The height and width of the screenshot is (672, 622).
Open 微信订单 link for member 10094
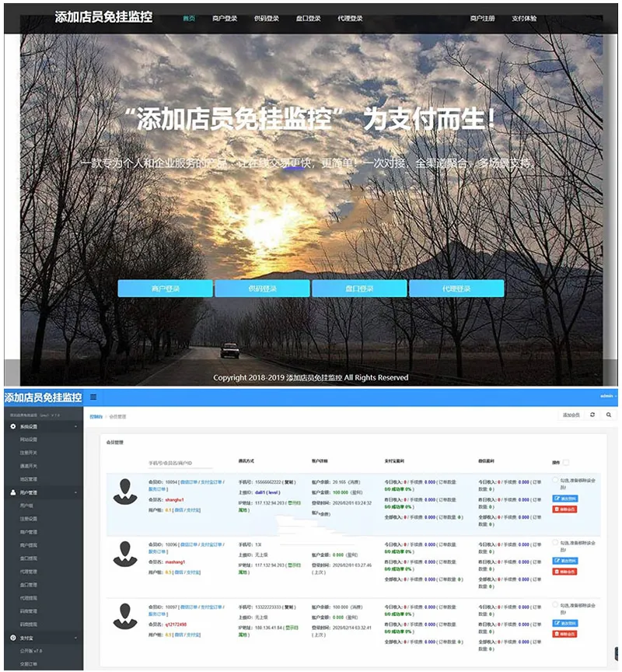tap(189, 482)
